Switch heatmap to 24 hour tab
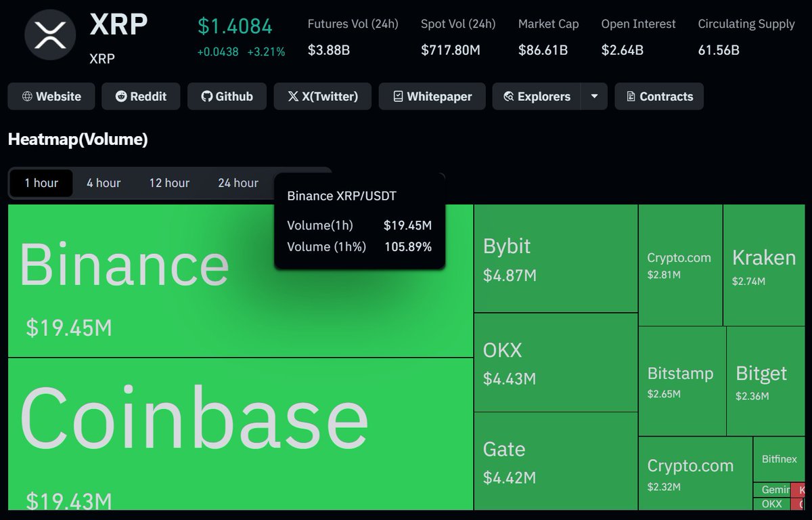This screenshot has width=812, height=520. [238, 183]
